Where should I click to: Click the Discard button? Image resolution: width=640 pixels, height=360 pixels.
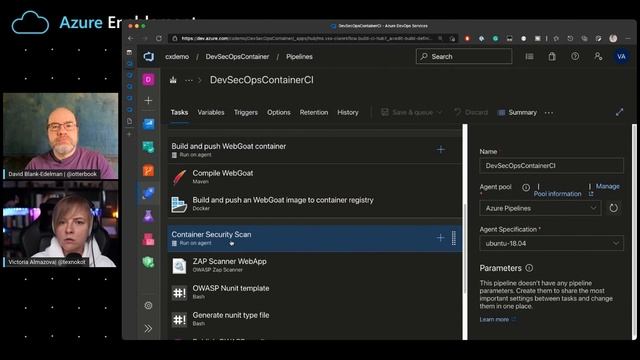click(471, 112)
